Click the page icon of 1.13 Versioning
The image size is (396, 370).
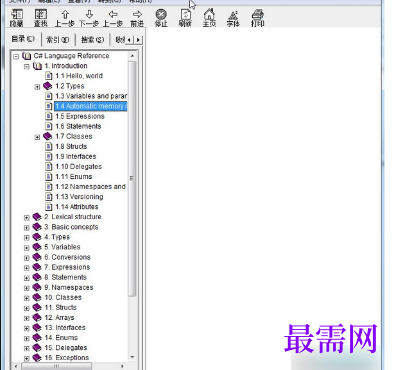49,197
